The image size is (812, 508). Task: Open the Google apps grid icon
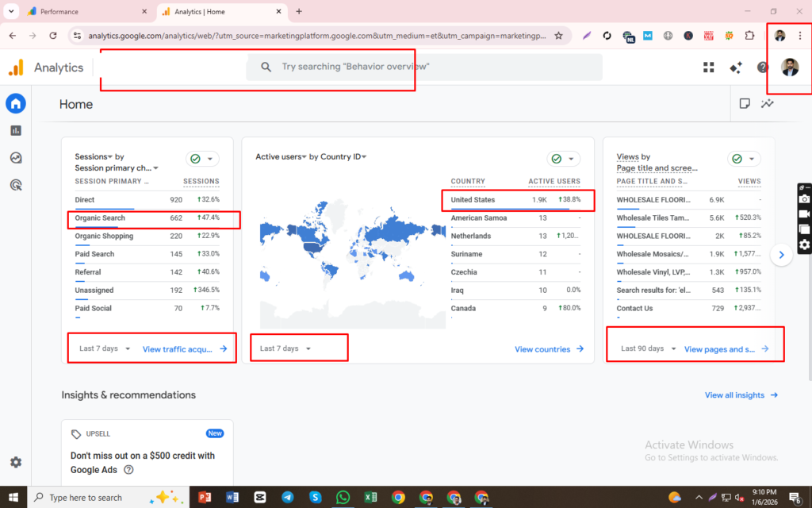point(708,67)
